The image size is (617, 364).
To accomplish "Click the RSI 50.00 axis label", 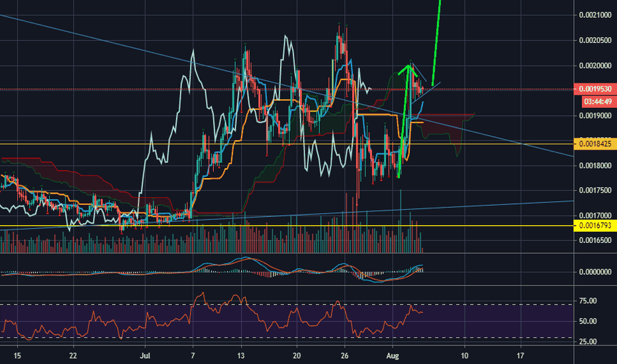I will point(588,322).
